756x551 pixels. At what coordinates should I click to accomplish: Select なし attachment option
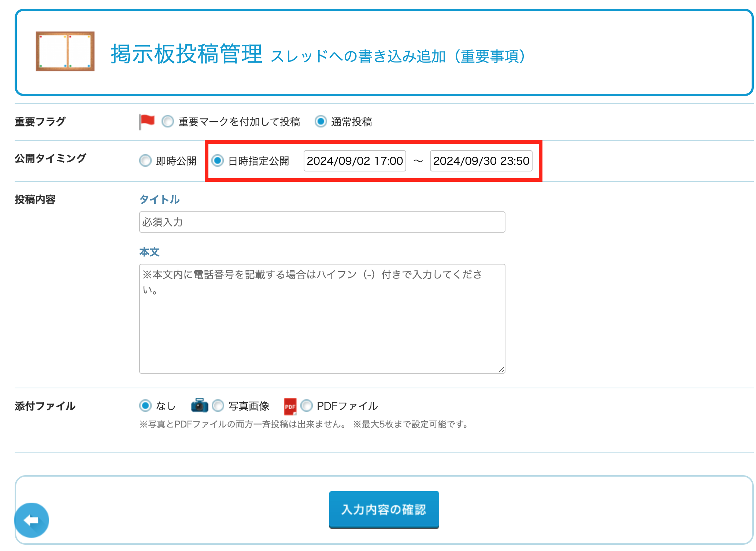pos(145,406)
